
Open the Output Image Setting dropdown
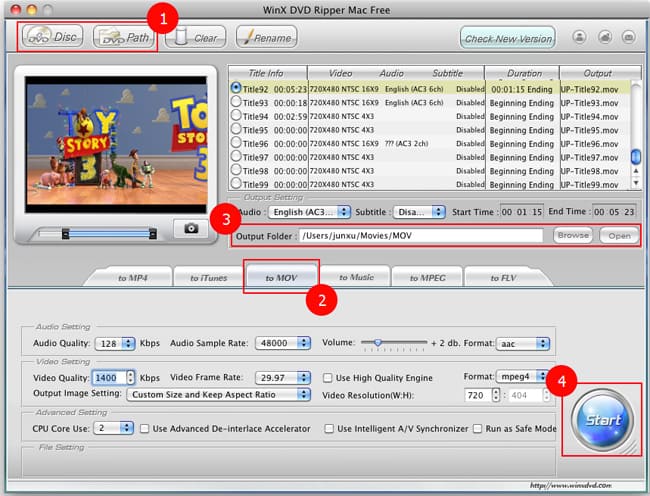(218, 394)
